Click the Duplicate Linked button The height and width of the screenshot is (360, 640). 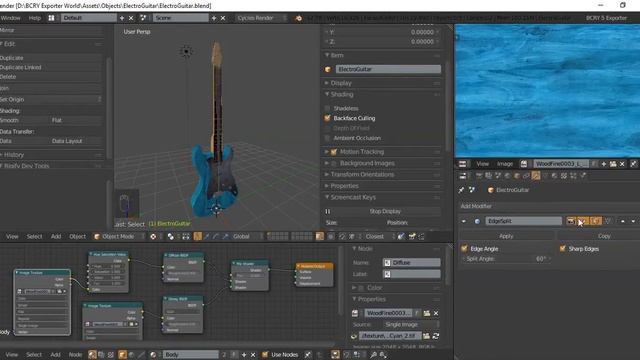click(51, 67)
